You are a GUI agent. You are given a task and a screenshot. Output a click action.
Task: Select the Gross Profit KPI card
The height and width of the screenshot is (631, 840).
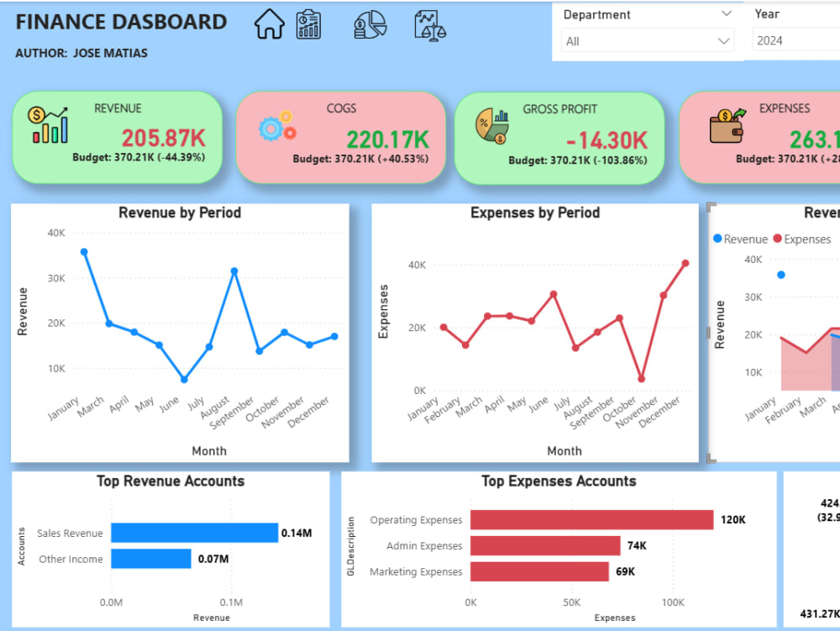coord(559,138)
